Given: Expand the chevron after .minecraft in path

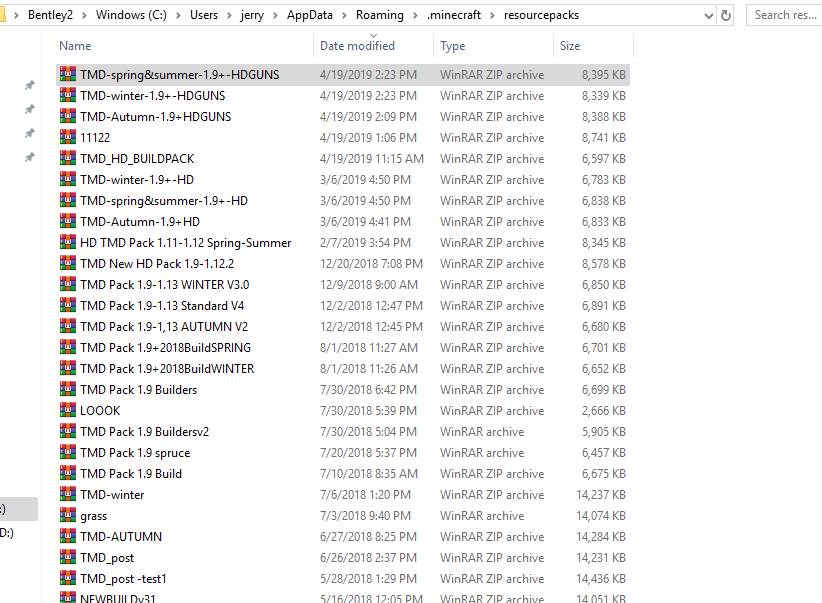Looking at the screenshot, I should (x=492, y=16).
